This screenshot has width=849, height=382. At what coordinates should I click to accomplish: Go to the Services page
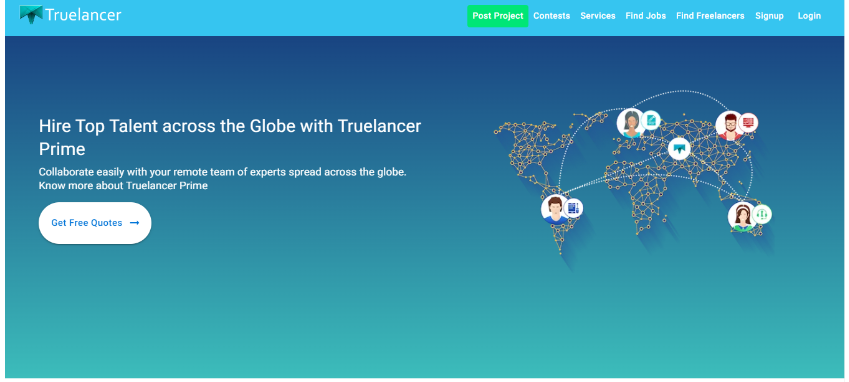pos(598,16)
